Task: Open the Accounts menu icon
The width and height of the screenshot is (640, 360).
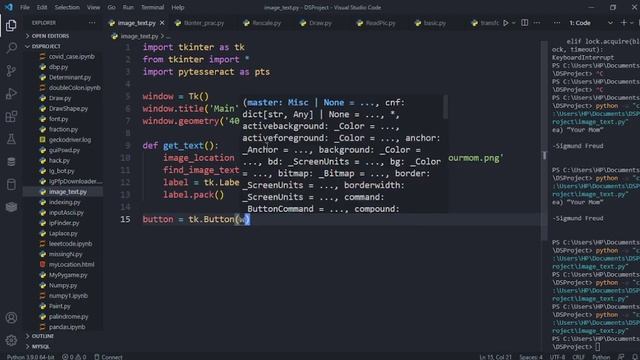Action: tap(11, 318)
